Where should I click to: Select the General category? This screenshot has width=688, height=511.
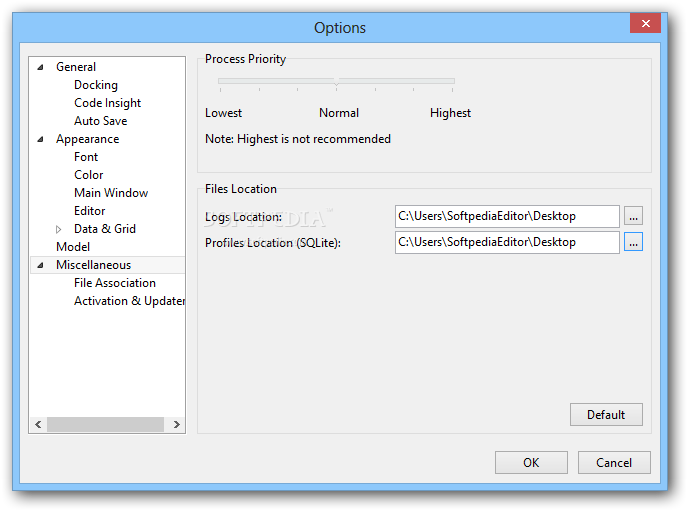[75, 67]
